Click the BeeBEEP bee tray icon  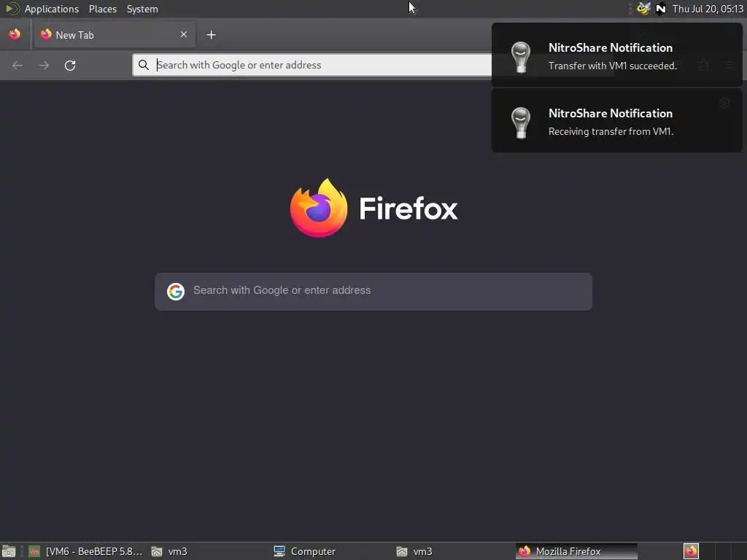(x=643, y=9)
